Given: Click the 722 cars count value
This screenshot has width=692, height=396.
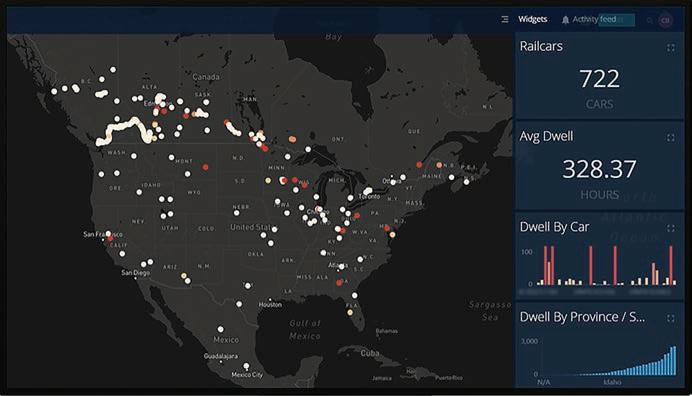Looking at the screenshot, I should [x=599, y=79].
